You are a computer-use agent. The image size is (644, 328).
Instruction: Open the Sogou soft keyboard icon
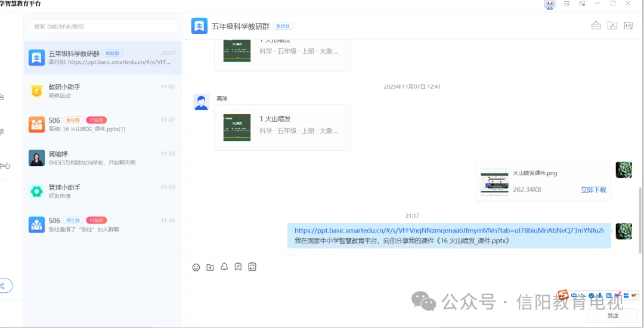click(609, 295)
